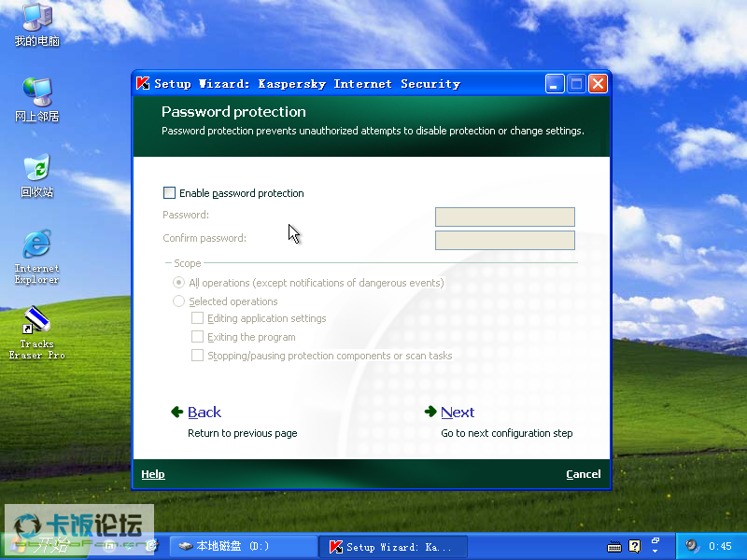Select the Recycle Bin desktop icon
This screenshot has height=560, width=747.
37,175
